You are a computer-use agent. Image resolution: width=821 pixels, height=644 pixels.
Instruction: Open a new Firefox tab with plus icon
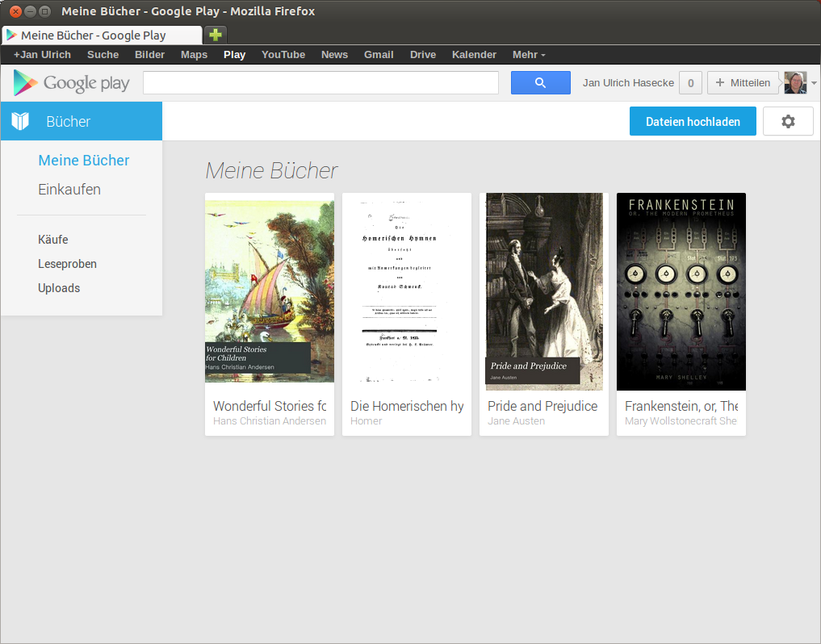click(x=216, y=35)
